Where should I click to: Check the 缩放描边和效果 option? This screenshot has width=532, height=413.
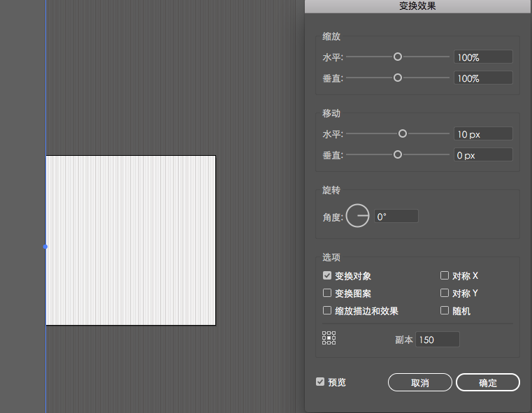(x=327, y=311)
